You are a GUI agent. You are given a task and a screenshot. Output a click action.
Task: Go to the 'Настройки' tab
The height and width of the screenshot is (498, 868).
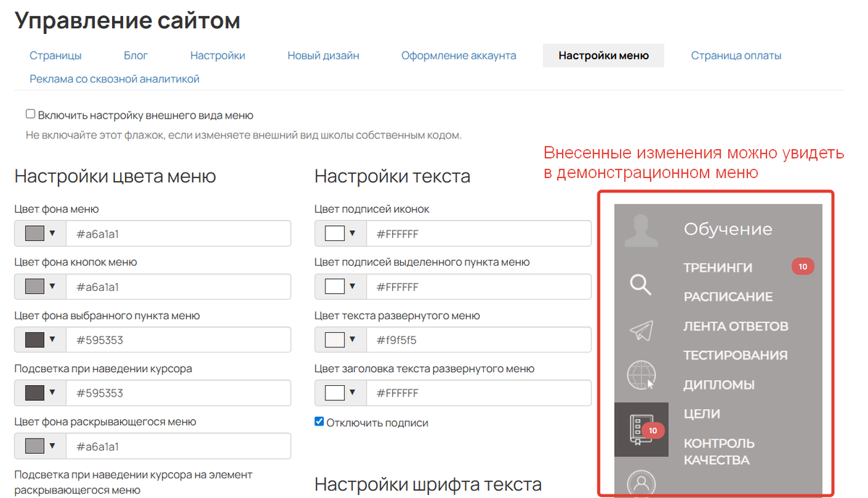click(218, 55)
